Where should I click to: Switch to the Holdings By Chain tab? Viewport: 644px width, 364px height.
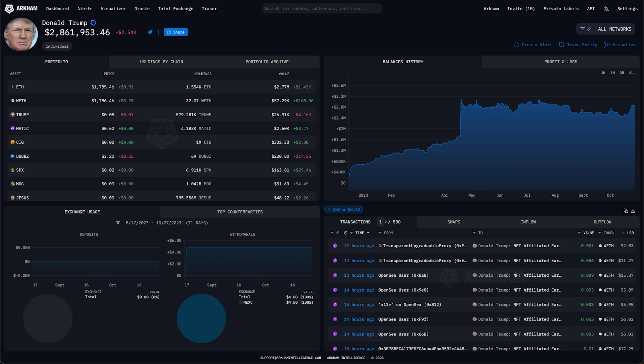pos(161,62)
